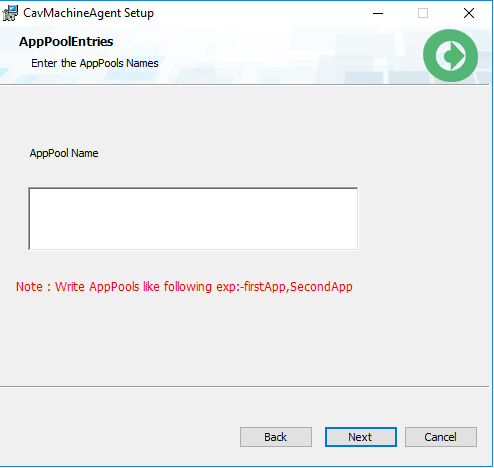Focus the AppPool Name text box
Screen dimensions: 494x468
point(193,219)
